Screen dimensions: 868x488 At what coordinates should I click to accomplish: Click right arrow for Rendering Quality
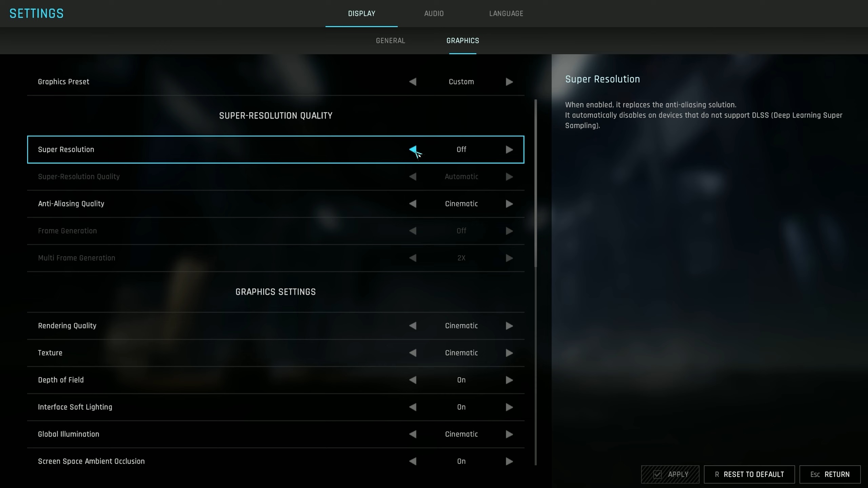(509, 326)
